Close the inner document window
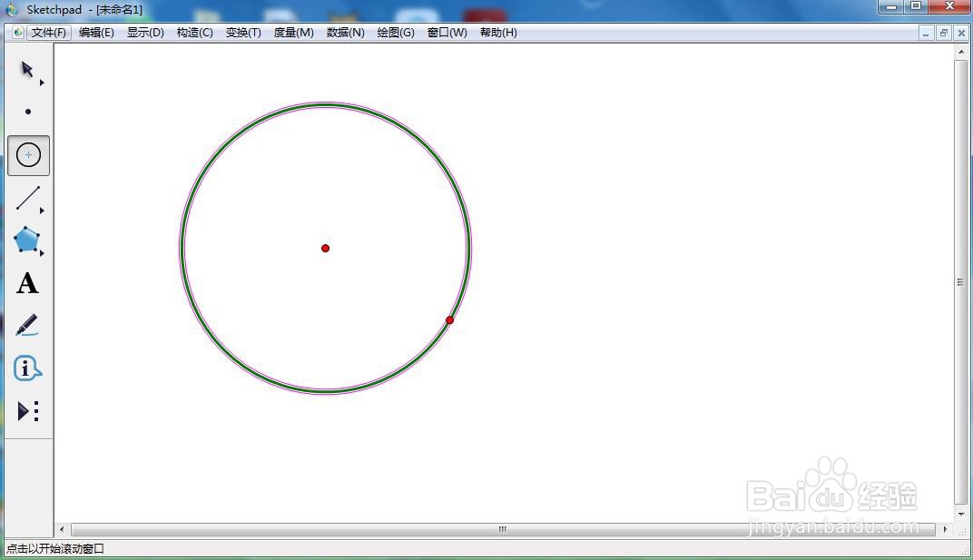973x560 pixels. (960, 33)
